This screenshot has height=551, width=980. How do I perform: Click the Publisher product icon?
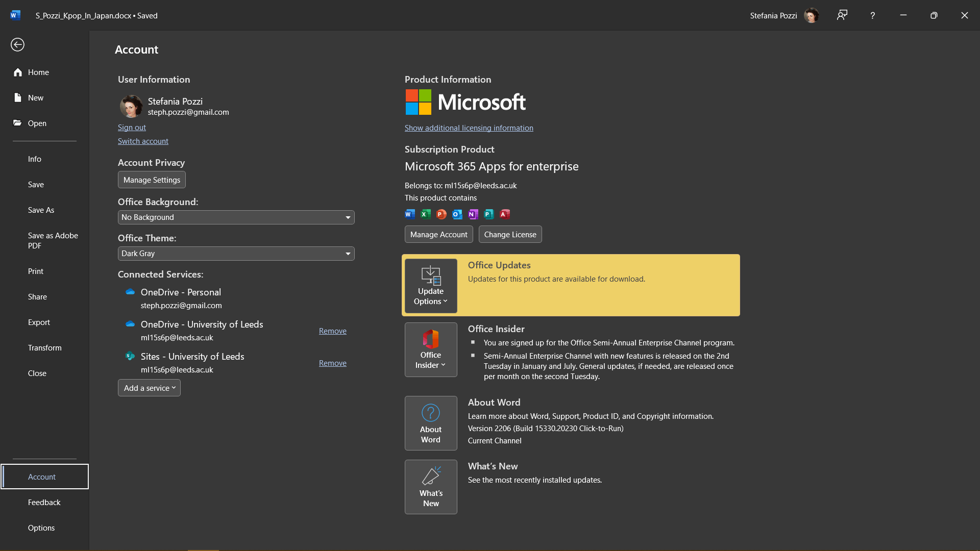(489, 214)
